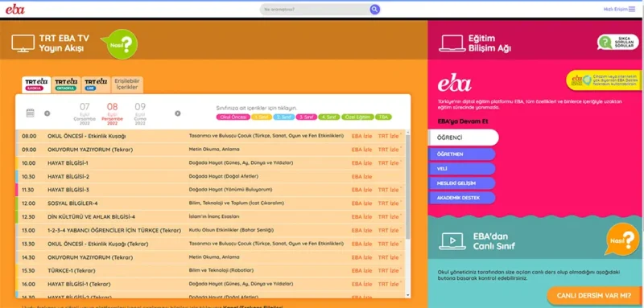Viewport: 644px width, 308px height.
Task: Click EBA İzle for 09.00 Okuyorum Yazıyorum
Action: click(361, 150)
